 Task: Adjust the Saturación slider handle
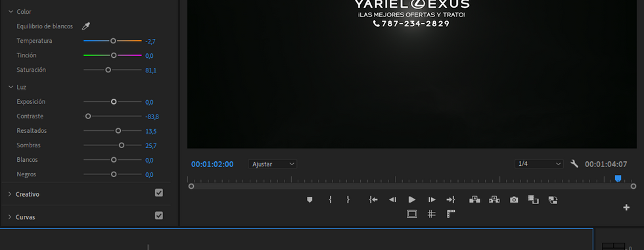tap(108, 70)
